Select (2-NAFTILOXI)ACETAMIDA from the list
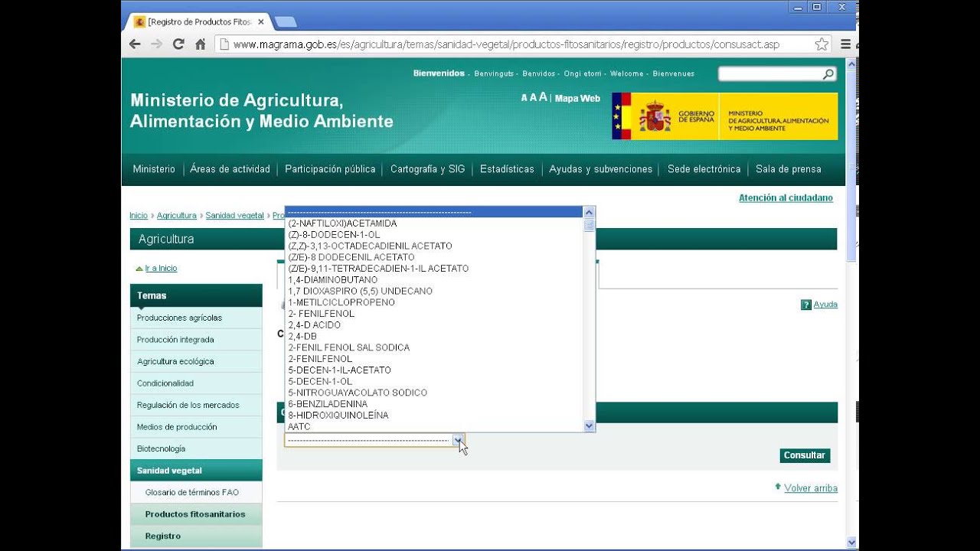Image resolution: width=980 pixels, height=551 pixels. click(x=434, y=223)
